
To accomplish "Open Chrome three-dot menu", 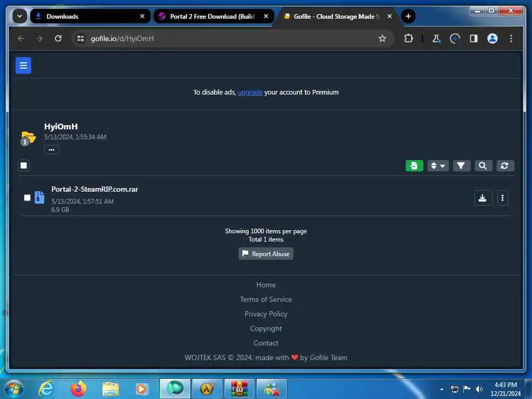I will (511, 38).
